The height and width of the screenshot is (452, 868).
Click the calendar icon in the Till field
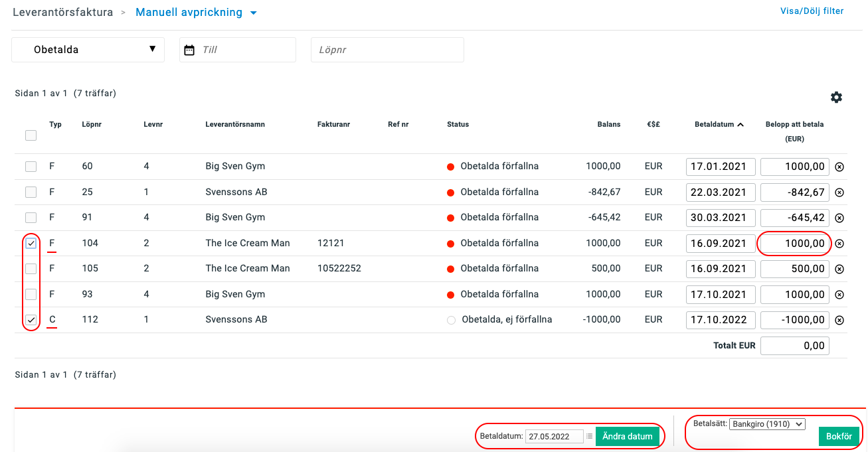click(x=189, y=50)
